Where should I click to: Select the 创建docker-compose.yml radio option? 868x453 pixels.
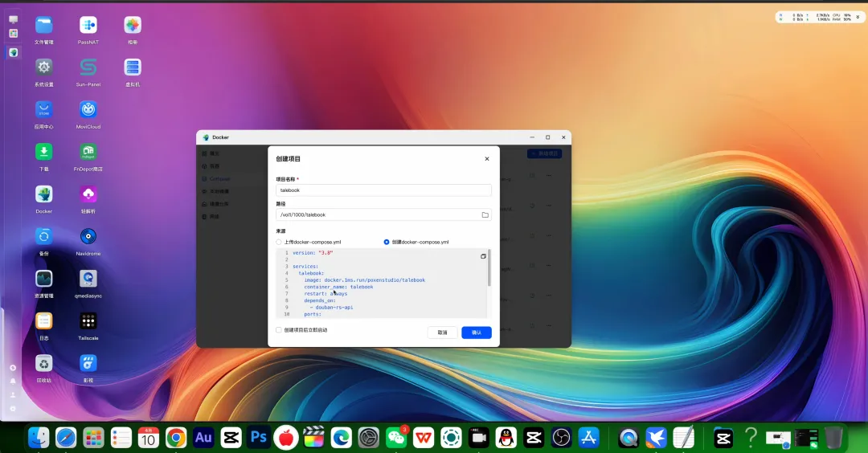click(x=387, y=242)
